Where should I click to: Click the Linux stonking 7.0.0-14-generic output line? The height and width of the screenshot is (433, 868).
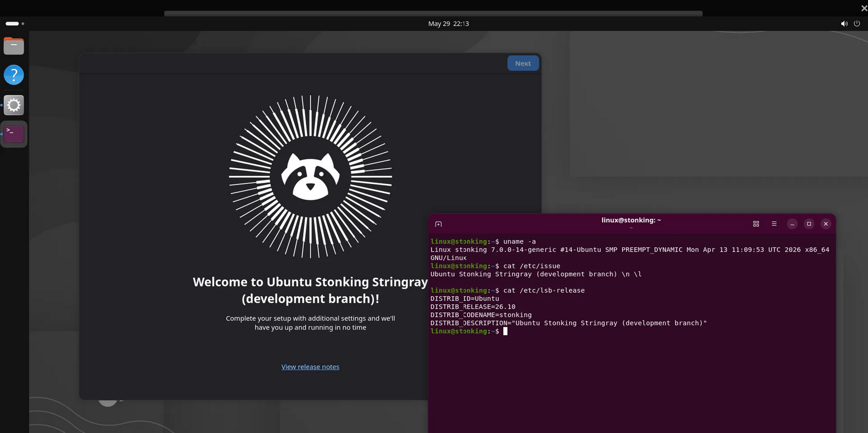pos(630,254)
